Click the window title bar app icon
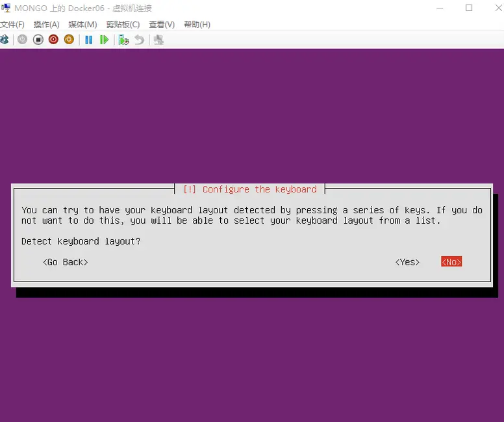 (x=5, y=8)
